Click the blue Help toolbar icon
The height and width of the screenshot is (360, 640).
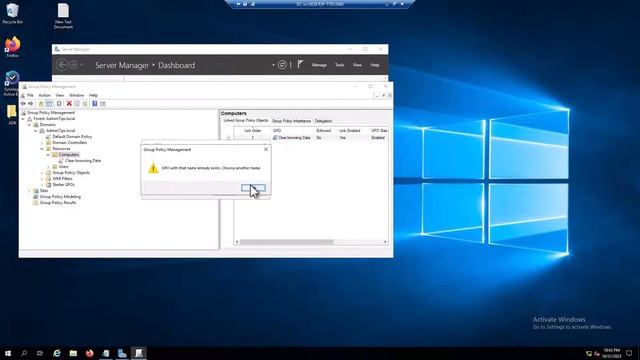coord(94,104)
